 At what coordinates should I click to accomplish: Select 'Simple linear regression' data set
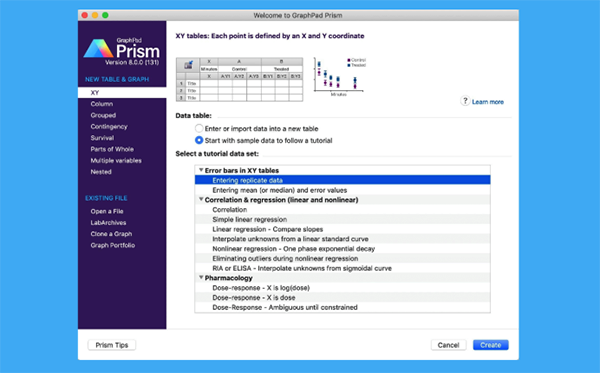(342, 220)
